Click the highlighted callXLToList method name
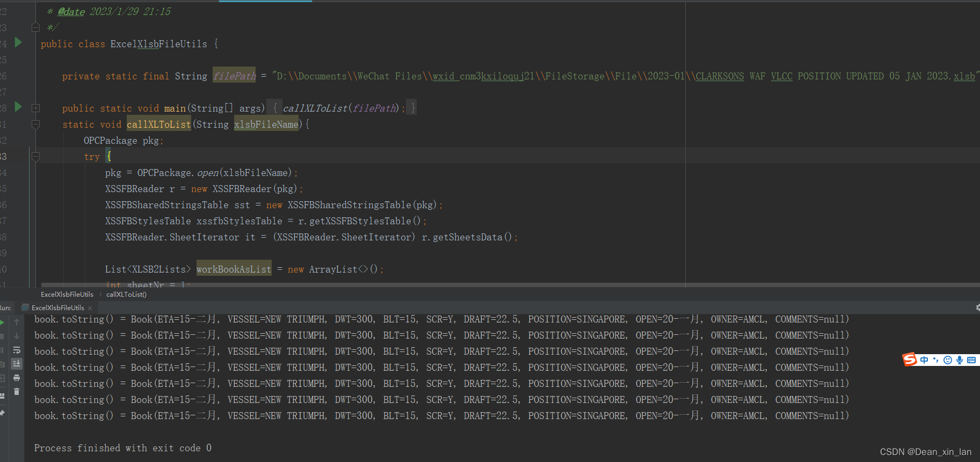980x462 pixels. tap(158, 124)
